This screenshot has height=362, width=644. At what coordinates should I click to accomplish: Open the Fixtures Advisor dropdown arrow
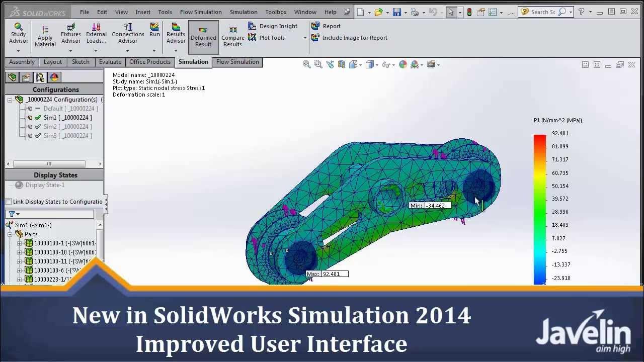click(70, 51)
